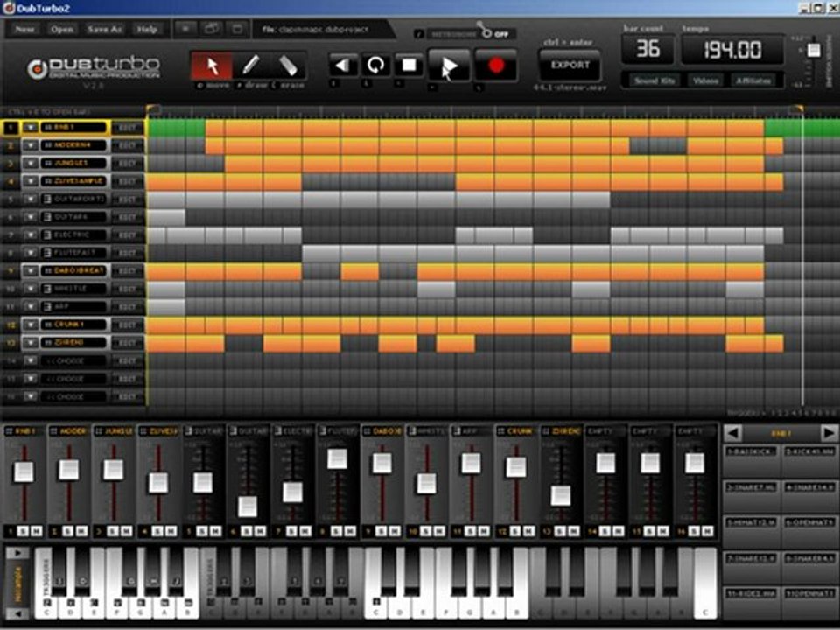Click the keyboard panel up arrow button
The width and height of the screenshot is (840, 630).
pos(17,553)
